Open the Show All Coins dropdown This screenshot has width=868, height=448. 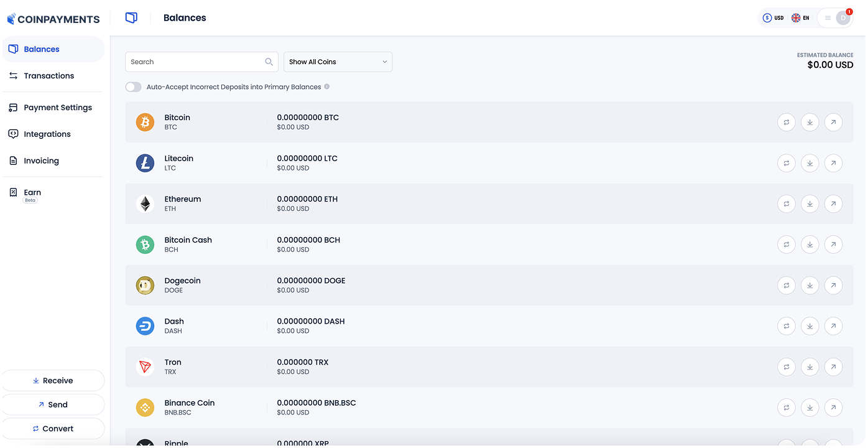(x=338, y=62)
